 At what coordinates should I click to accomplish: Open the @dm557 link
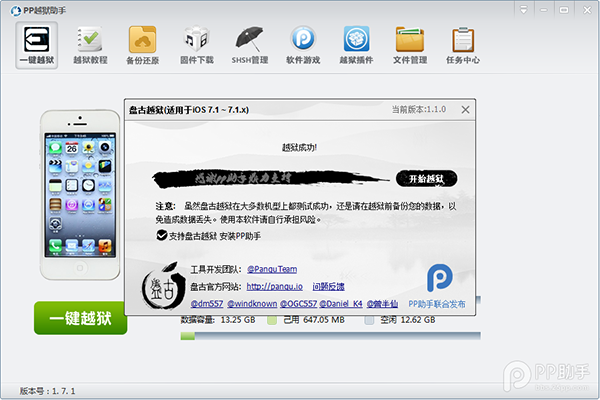207,304
